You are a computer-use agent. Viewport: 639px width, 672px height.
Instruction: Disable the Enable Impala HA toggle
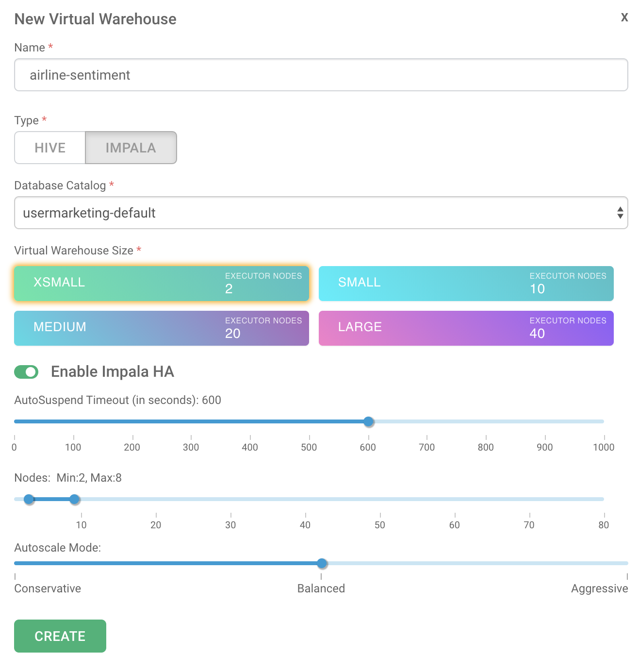(x=26, y=371)
